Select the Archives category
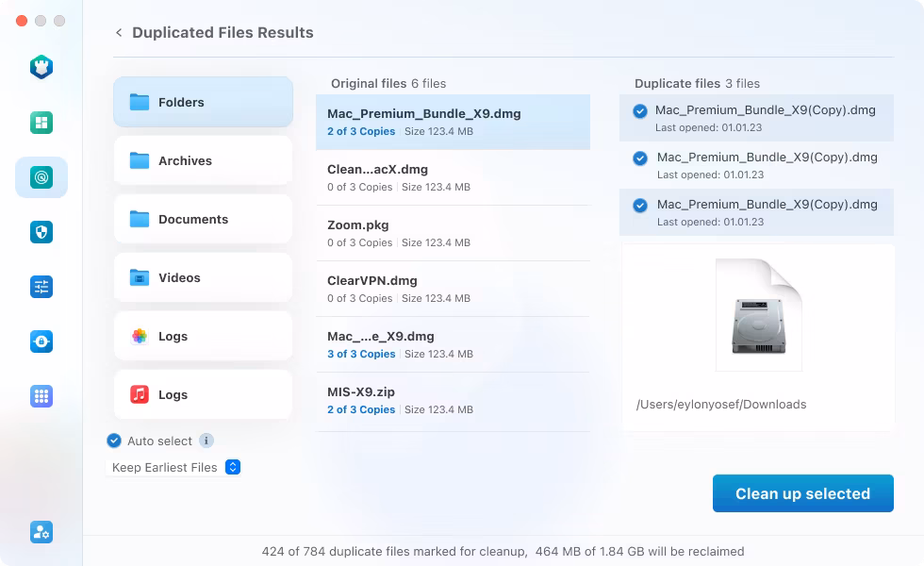This screenshot has width=924, height=566. point(204,160)
